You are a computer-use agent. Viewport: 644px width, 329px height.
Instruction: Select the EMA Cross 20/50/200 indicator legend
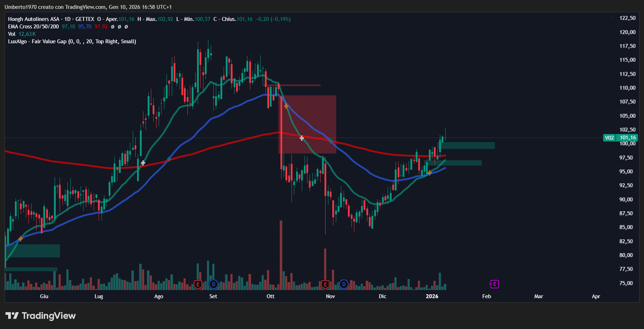coord(33,27)
